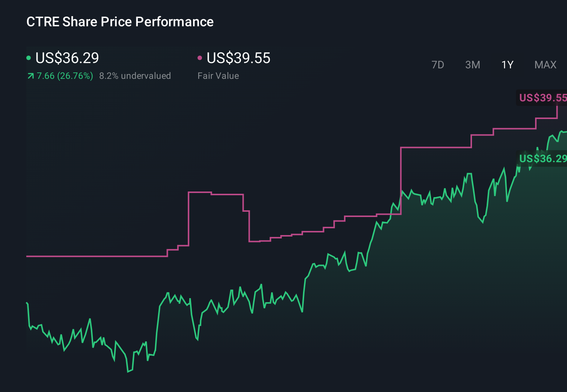Collapse view to 3M range

tap(472, 65)
